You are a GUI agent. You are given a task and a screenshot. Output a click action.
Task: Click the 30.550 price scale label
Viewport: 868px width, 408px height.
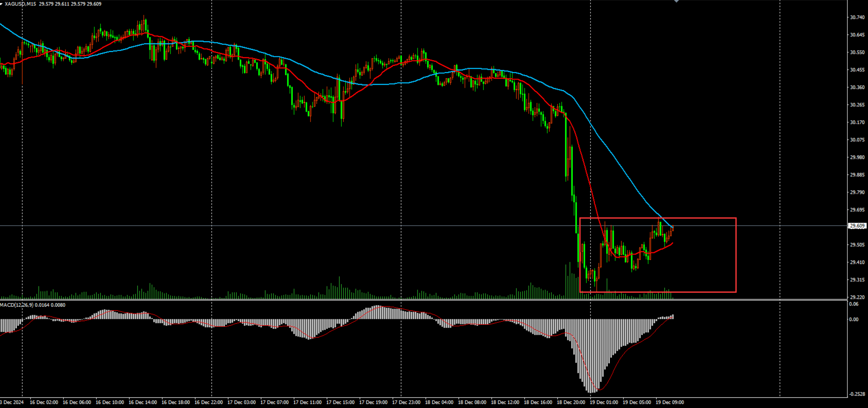pos(857,52)
